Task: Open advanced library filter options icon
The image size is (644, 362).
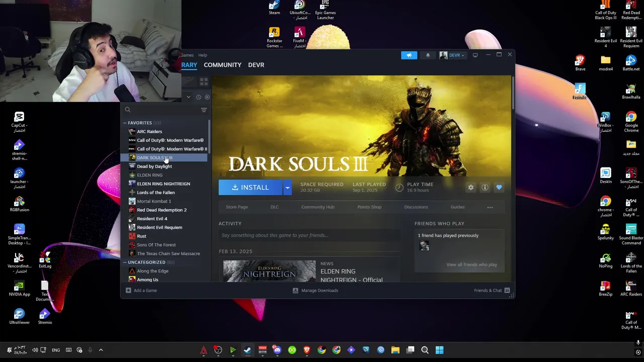Action: (x=204, y=110)
